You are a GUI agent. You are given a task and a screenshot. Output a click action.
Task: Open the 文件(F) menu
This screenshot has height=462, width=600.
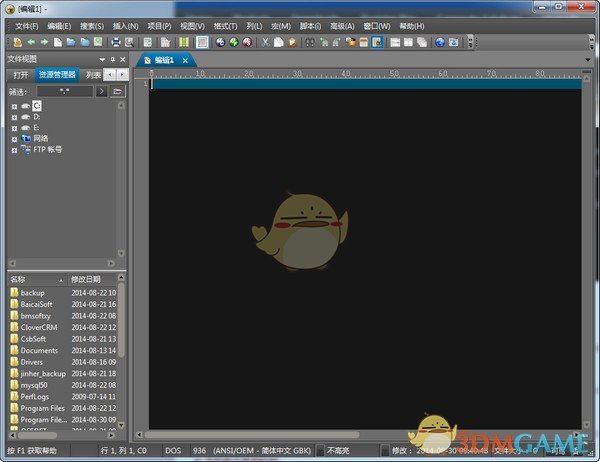click(27, 25)
